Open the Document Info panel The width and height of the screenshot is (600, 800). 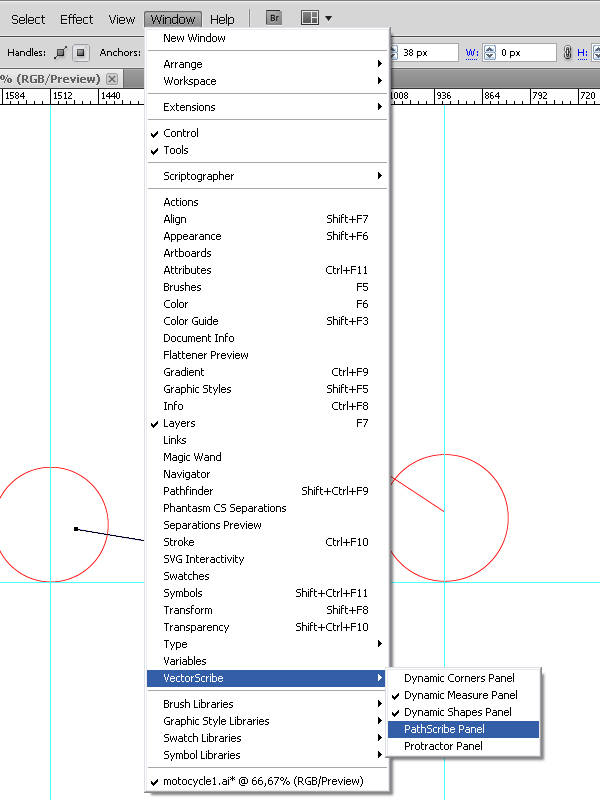pyautogui.click(x=267, y=338)
